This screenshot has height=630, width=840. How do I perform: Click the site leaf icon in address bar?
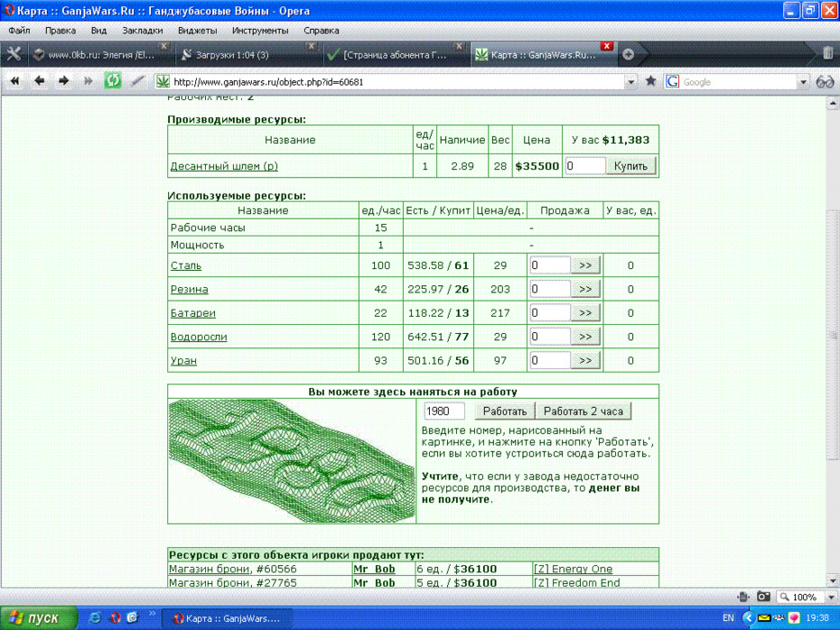(163, 81)
